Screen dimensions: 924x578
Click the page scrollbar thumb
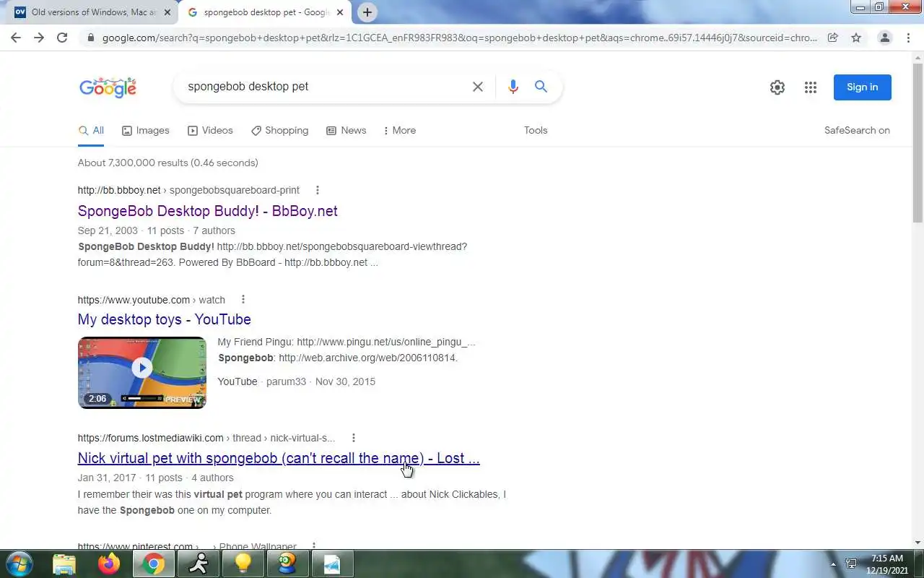[x=918, y=143]
